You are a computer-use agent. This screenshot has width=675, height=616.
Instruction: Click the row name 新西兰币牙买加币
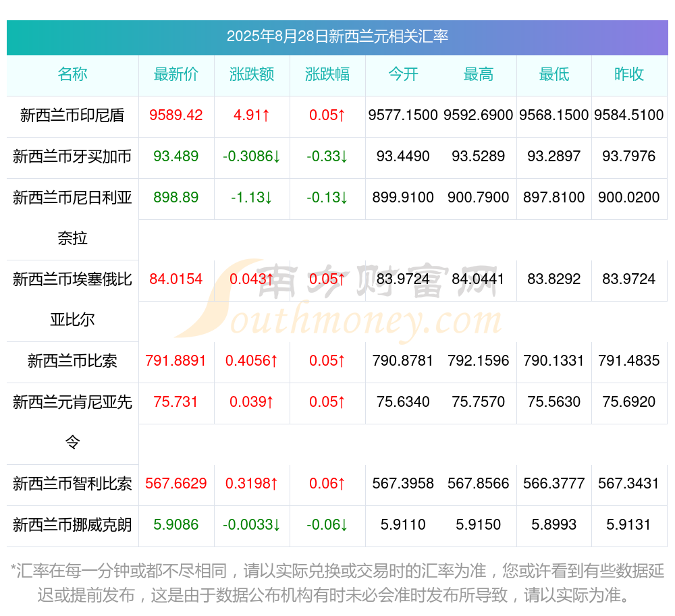72,157
